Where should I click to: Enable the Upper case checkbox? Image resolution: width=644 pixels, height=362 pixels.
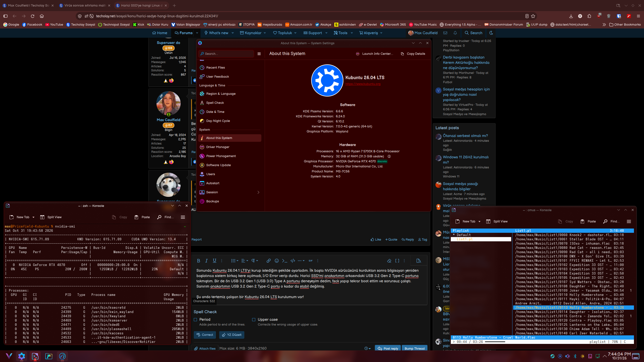254,320
